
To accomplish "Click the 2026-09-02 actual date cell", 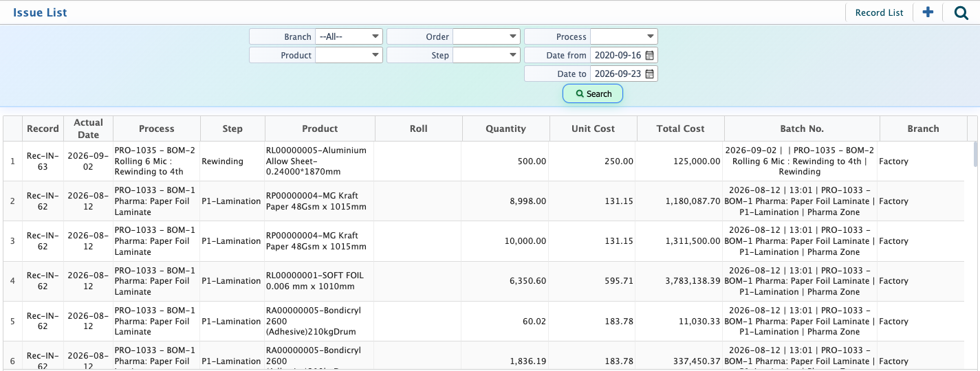I will tap(88, 161).
